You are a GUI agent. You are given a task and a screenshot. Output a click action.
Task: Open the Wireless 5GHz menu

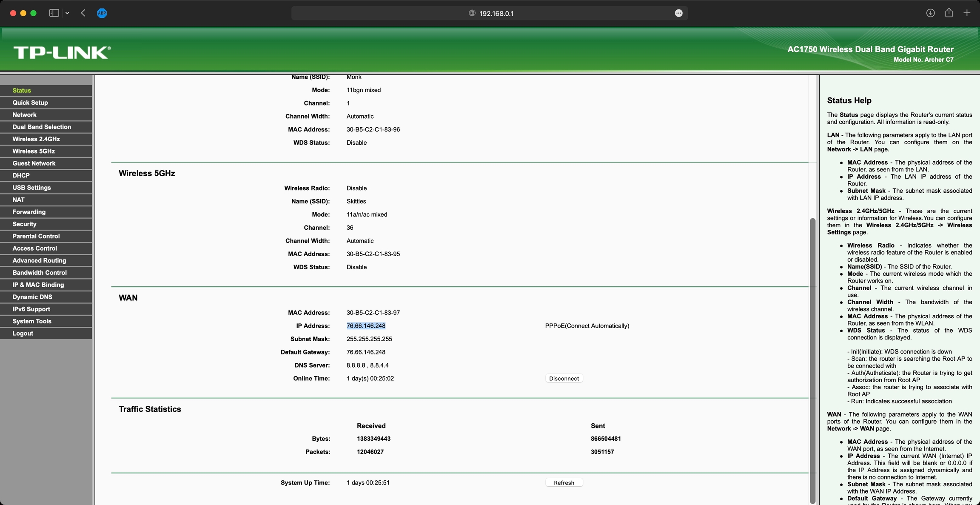click(34, 151)
